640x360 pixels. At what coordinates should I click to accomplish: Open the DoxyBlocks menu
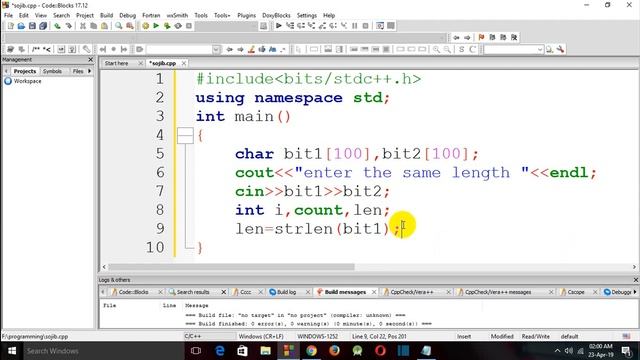[x=276, y=15]
